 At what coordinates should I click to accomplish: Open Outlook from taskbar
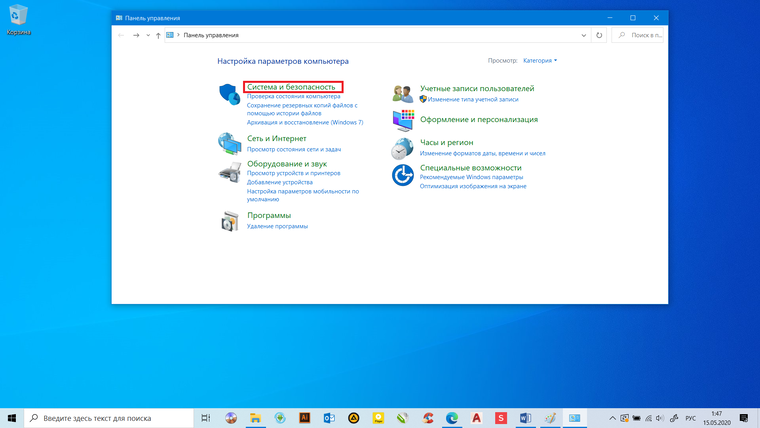tap(329, 418)
